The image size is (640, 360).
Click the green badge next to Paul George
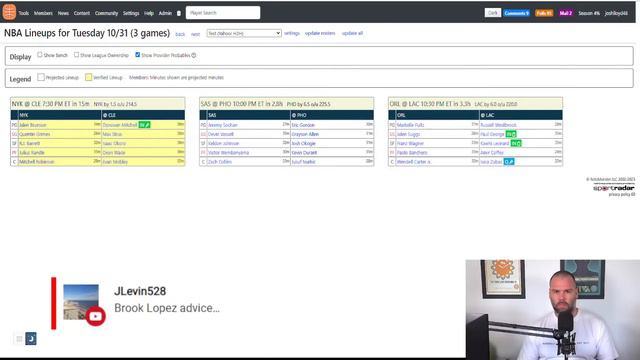click(511, 134)
